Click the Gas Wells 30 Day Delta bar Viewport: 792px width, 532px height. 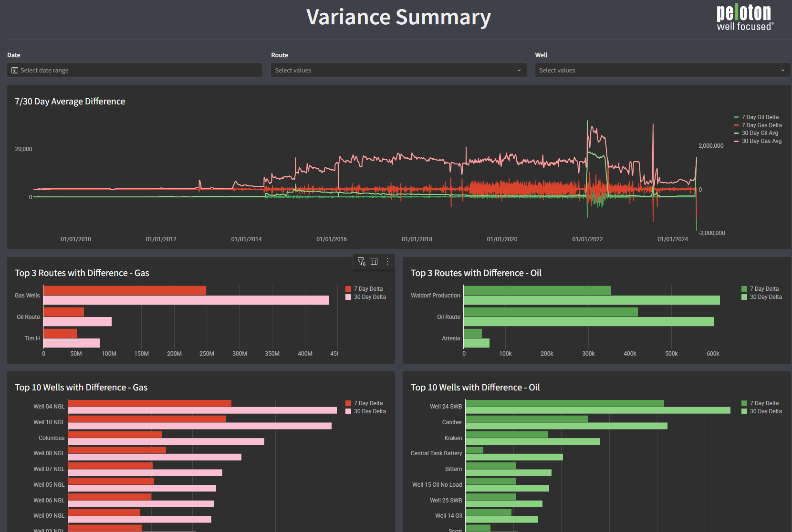pyautogui.click(x=186, y=300)
